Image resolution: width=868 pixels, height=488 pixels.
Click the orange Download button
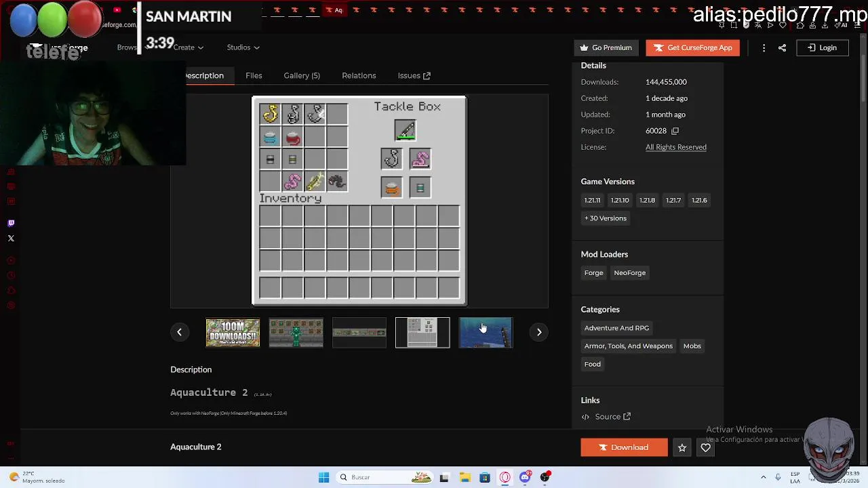click(x=624, y=447)
